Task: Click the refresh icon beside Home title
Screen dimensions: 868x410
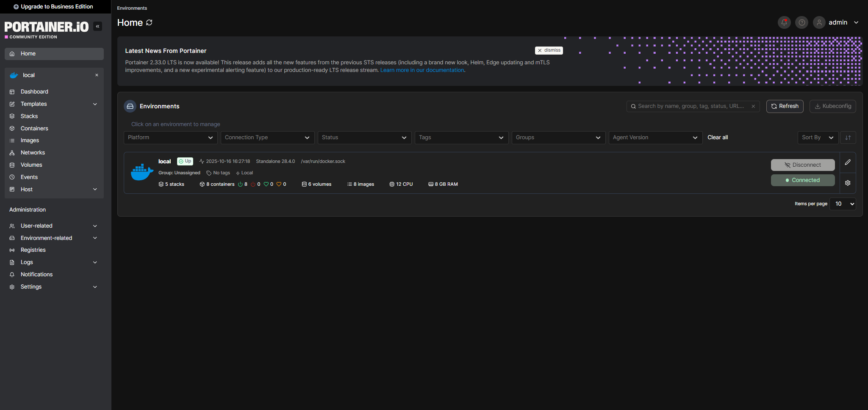Action: (x=149, y=23)
